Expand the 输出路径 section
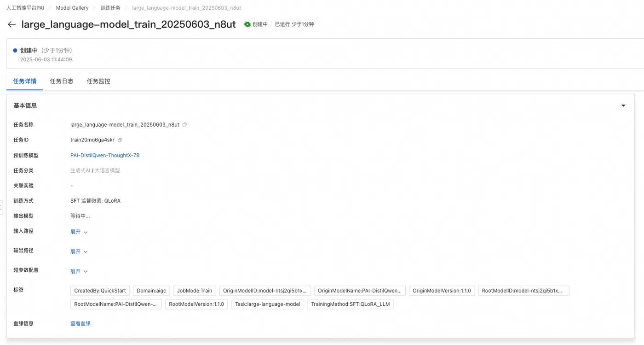Screen dimensions: 644x345 click(x=79, y=251)
